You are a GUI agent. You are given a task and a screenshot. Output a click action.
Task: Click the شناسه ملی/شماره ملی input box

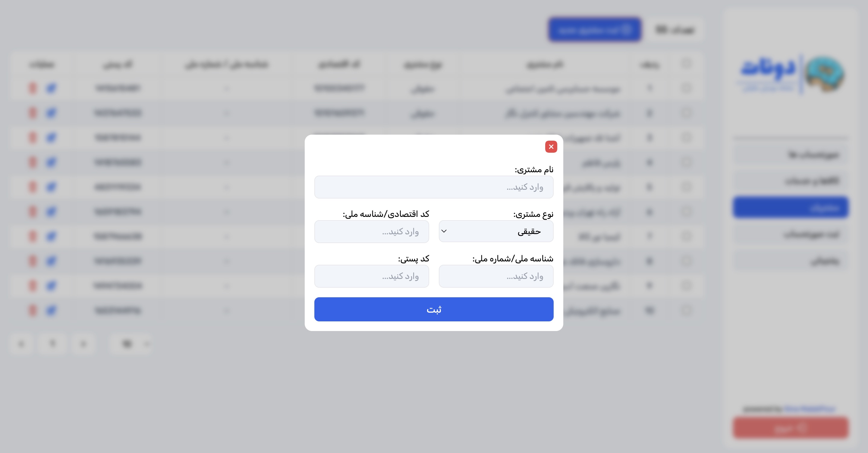click(496, 276)
